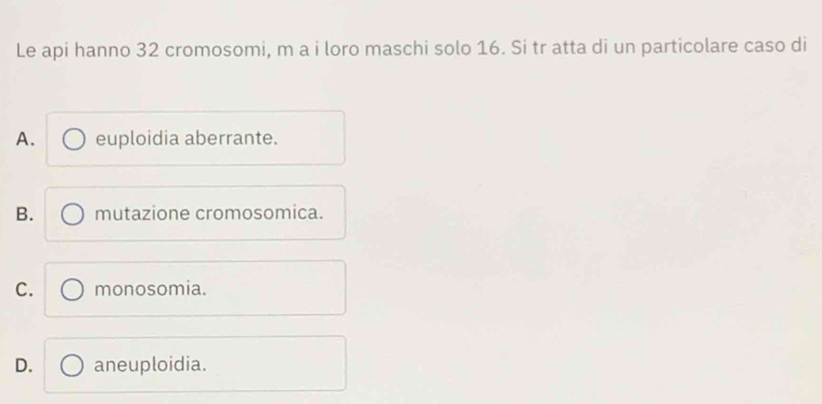Click the "aneuploidia." answer text
Screen dimensions: 822x404
tap(152, 365)
